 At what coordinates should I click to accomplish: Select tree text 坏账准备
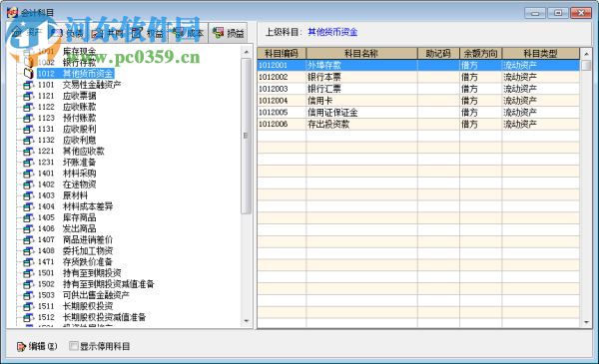80,163
